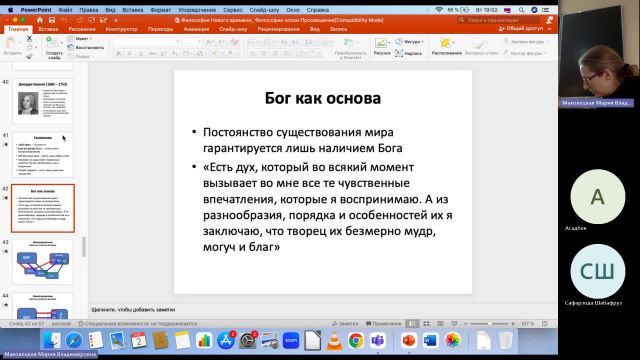Click the Запись ribbon tab
Image resolution: width=640 pixels, height=360 pixels.
pos(338,29)
